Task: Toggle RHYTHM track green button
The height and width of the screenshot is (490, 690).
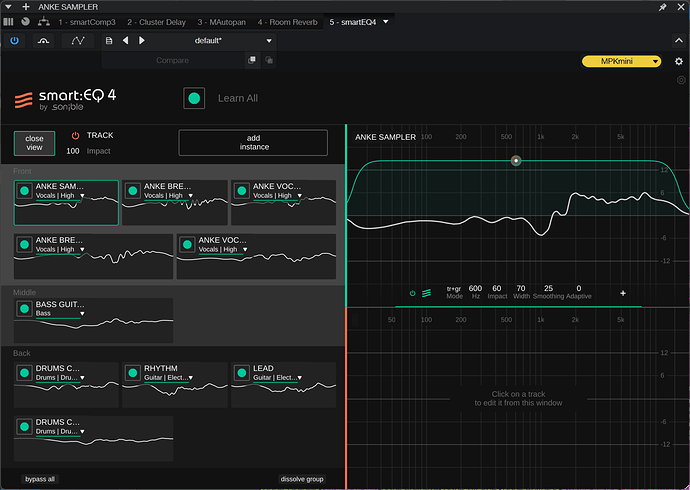Action: [x=132, y=373]
